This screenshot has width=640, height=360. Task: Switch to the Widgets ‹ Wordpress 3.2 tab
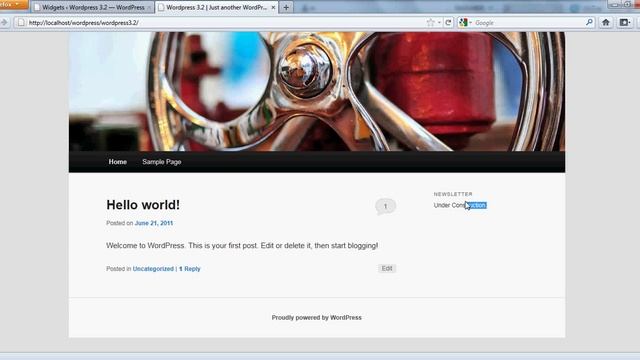click(x=93, y=7)
